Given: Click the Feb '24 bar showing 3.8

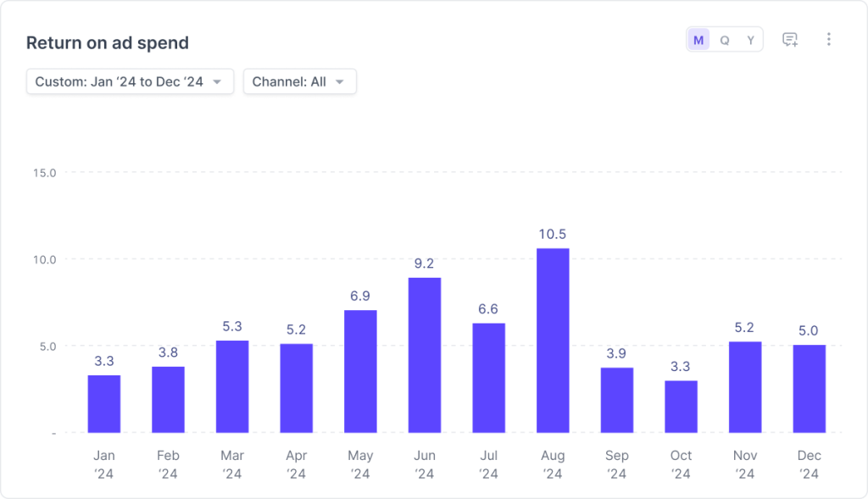Looking at the screenshot, I should click(x=168, y=400).
